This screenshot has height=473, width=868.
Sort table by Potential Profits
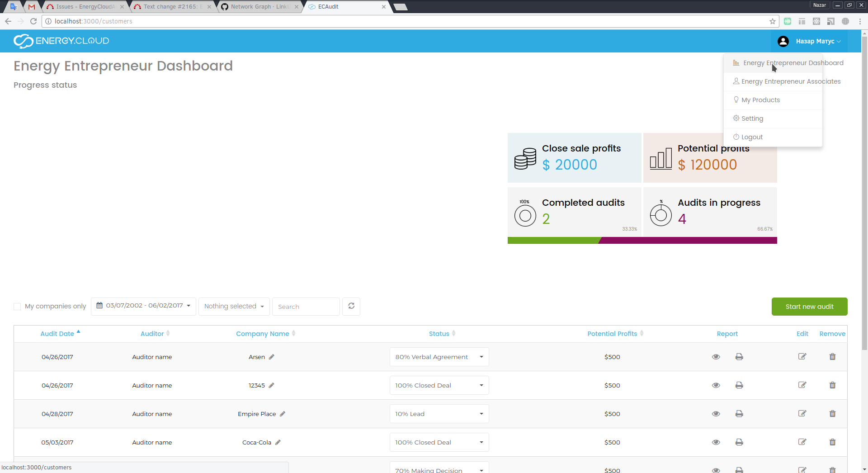(x=615, y=334)
